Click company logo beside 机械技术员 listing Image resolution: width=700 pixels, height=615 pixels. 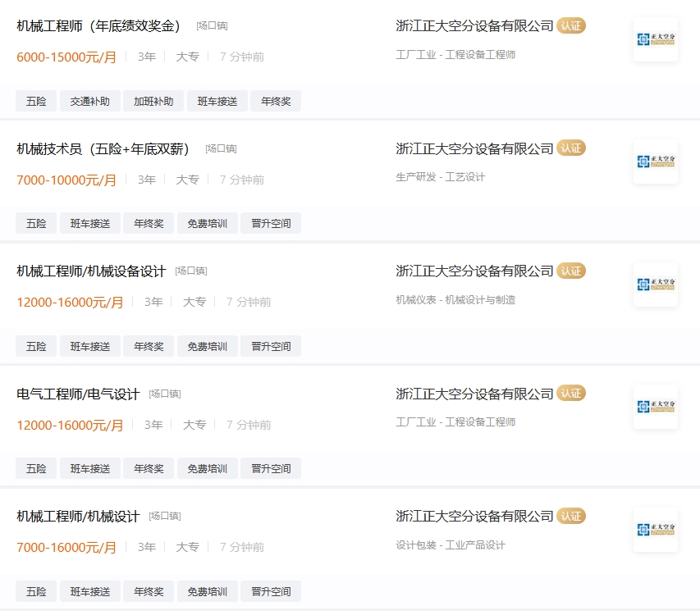coord(656,162)
